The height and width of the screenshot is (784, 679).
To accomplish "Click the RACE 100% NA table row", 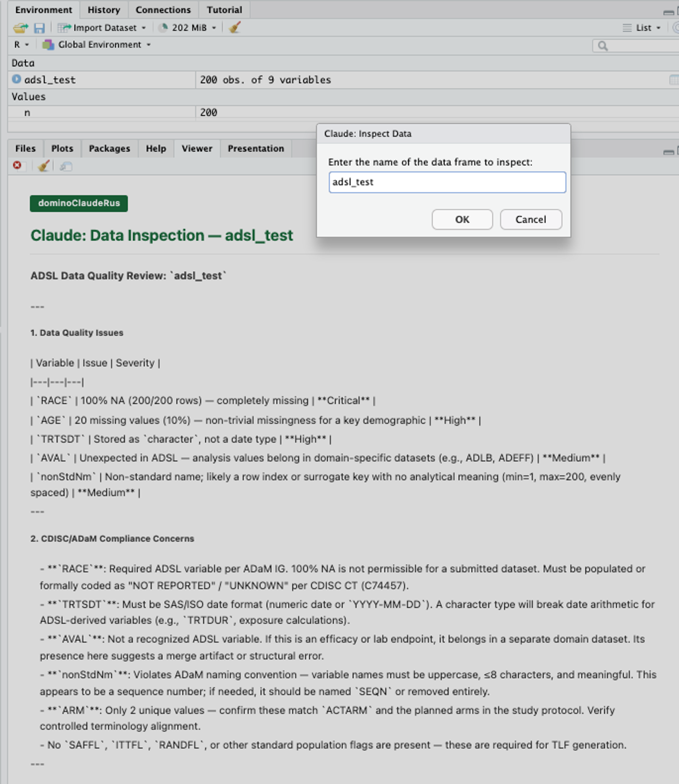I will tap(203, 401).
